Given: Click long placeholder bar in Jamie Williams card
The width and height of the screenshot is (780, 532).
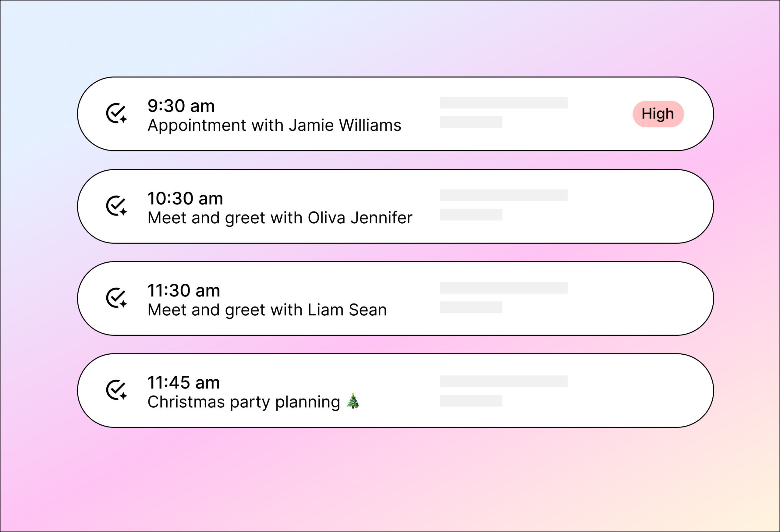Looking at the screenshot, I should (x=503, y=103).
